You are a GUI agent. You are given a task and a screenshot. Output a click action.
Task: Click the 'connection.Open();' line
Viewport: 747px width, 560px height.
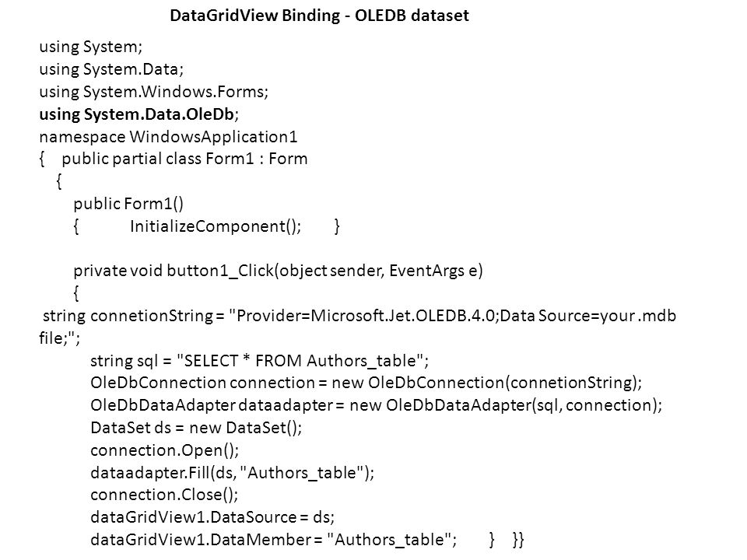(x=164, y=450)
